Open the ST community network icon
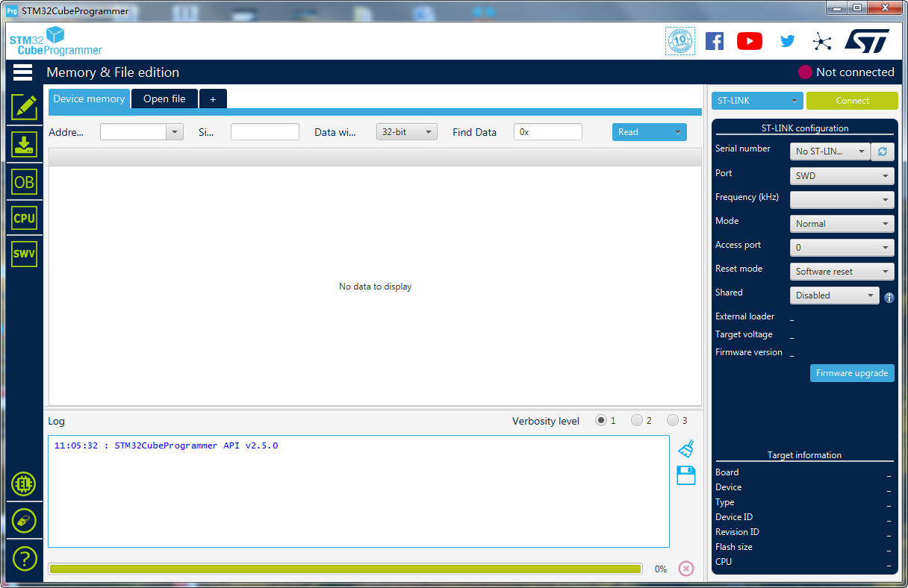This screenshot has height=588, width=908. 822,41
